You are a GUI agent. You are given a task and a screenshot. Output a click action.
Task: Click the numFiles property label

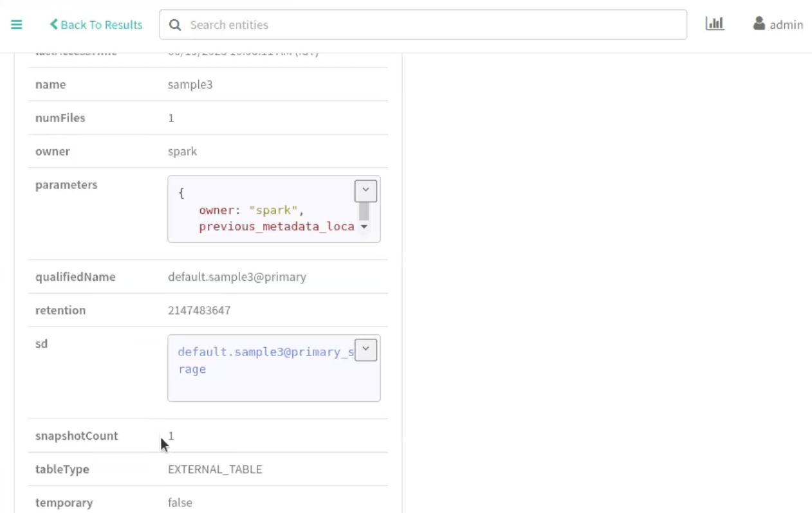pyautogui.click(x=60, y=118)
